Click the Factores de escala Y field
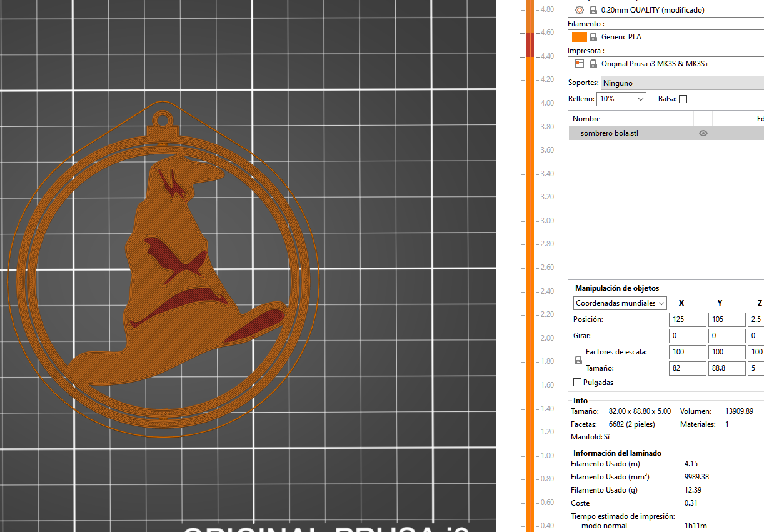Viewport: 764px width, 532px height. 726,352
